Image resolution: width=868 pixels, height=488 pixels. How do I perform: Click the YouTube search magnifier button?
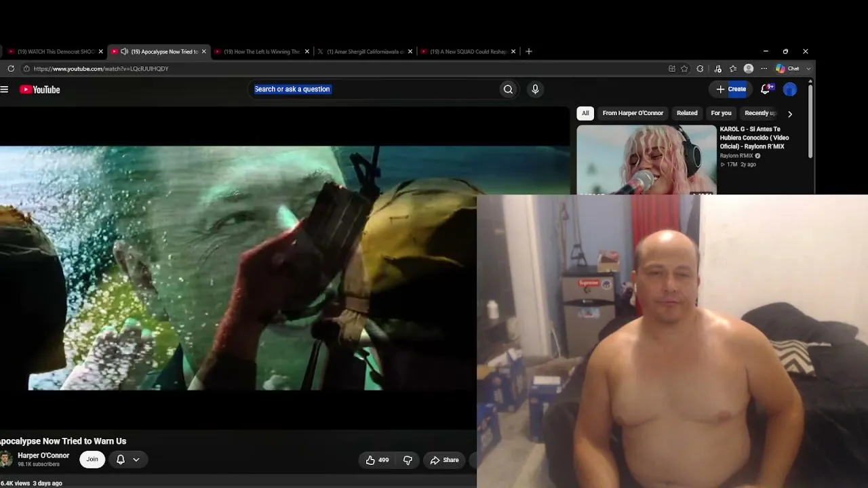[508, 89]
